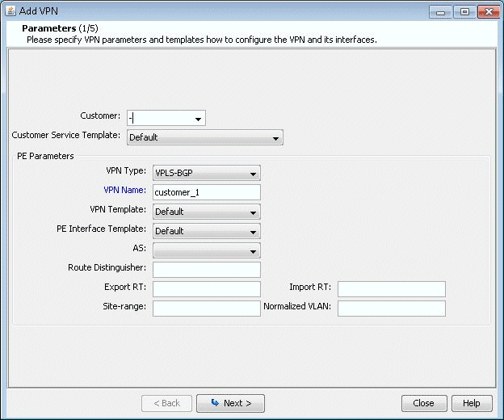The height and width of the screenshot is (420, 504).
Task: Select the Import RT input field
Action: (391, 289)
